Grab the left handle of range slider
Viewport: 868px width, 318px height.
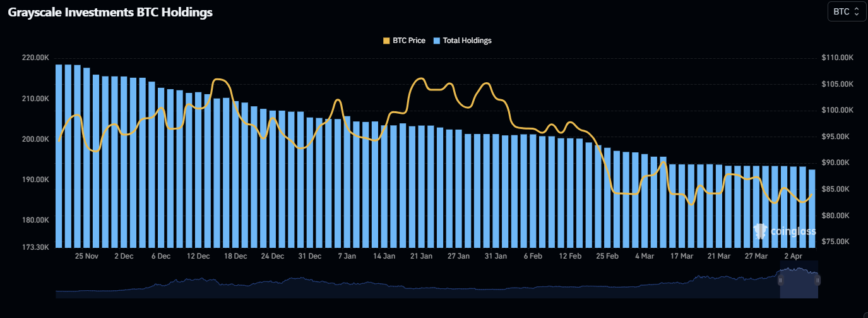tap(780, 280)
